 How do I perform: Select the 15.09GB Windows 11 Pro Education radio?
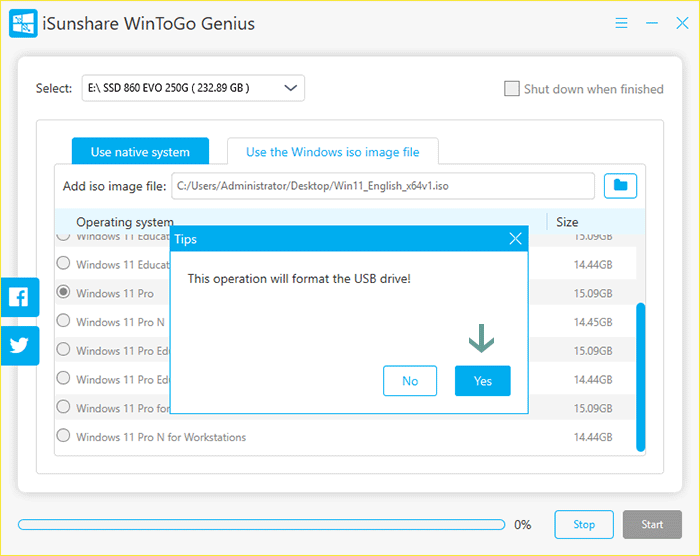63,349
